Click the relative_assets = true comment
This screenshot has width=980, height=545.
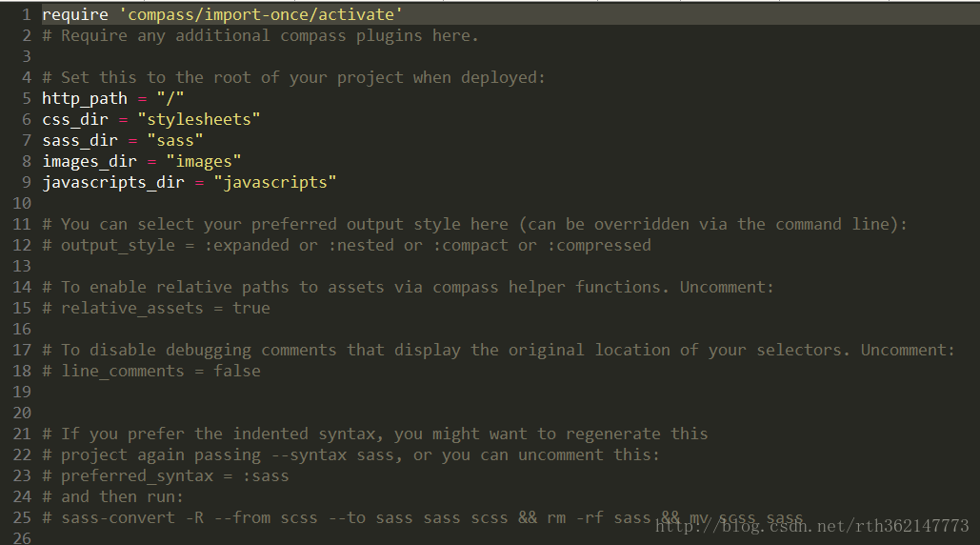tap(156, 308)
